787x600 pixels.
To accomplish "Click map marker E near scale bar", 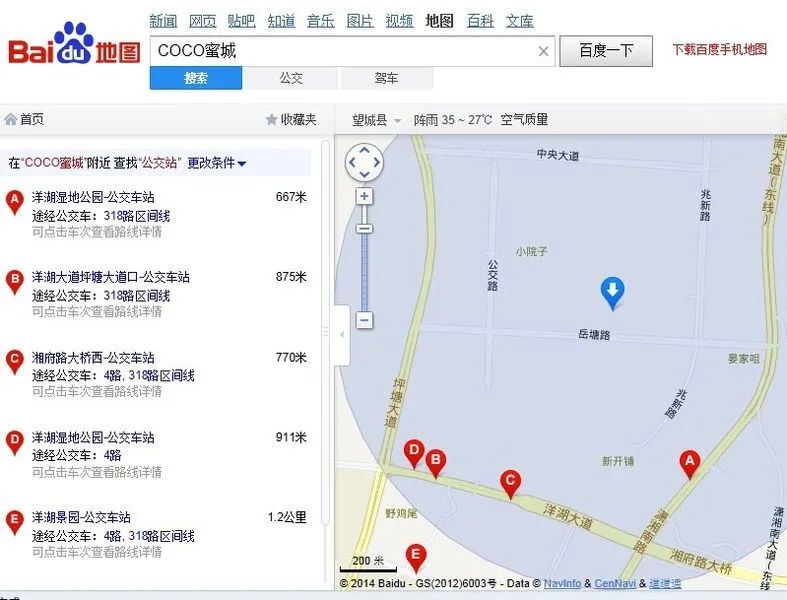I will click(x=416, y=558).
